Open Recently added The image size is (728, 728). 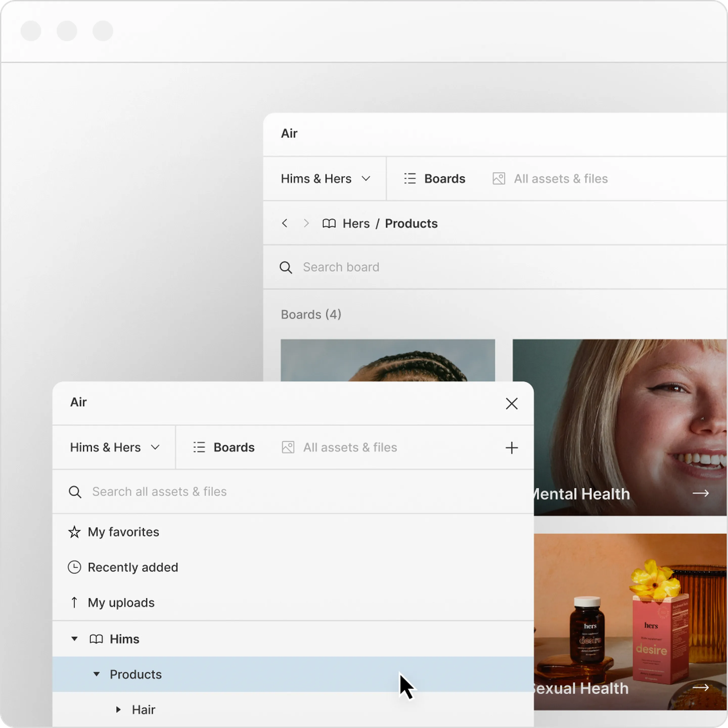pos(293,567)
